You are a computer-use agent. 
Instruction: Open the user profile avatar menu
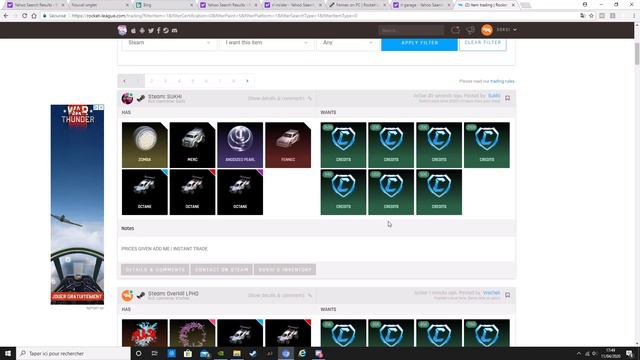tap(487, 30)
